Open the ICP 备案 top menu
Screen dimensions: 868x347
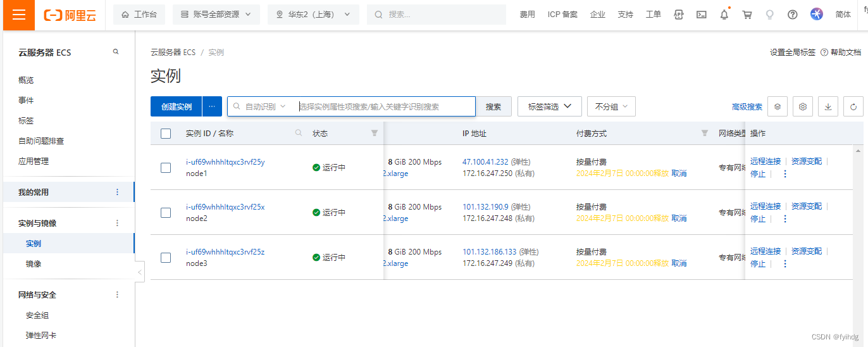point(562,15)
